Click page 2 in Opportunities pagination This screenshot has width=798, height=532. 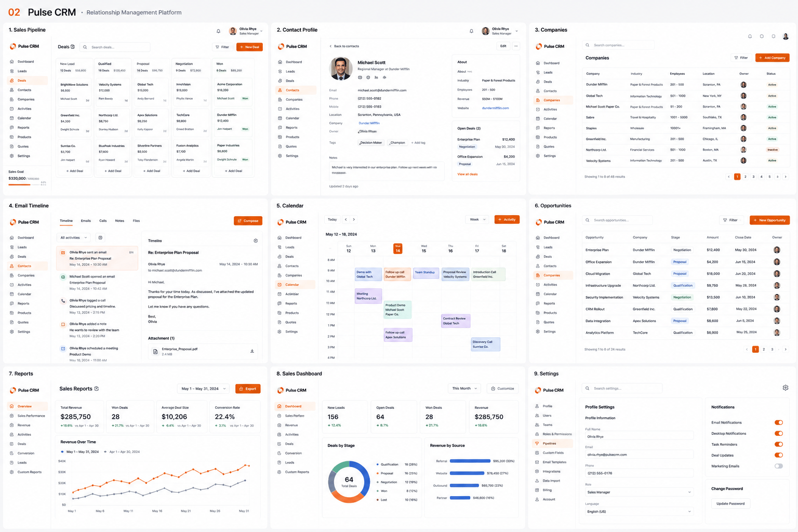(764, 349)
